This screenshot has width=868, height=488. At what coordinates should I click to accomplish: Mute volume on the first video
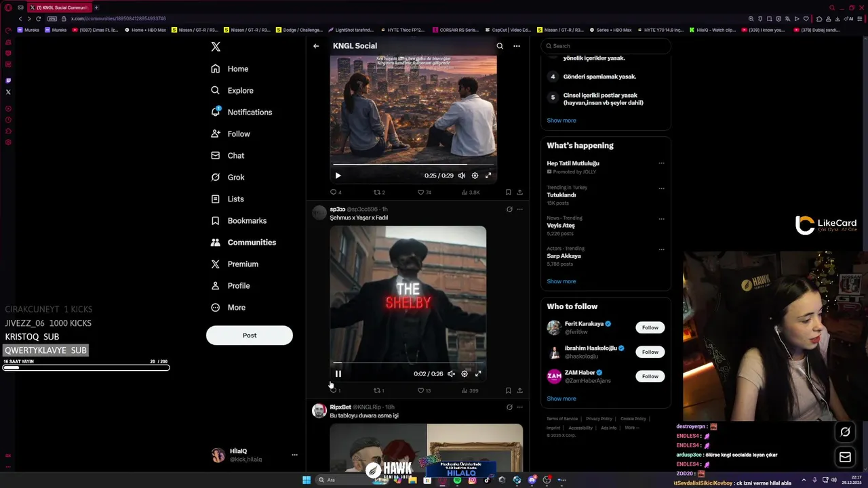(462, 176)
